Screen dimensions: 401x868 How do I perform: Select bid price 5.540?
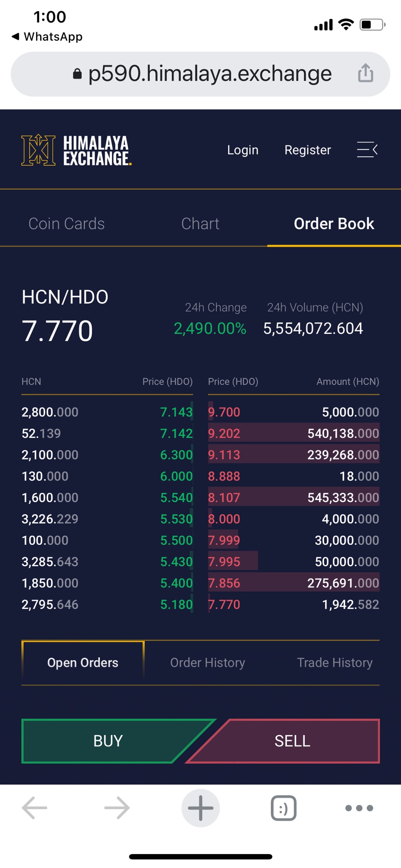[x=176, y=498]
